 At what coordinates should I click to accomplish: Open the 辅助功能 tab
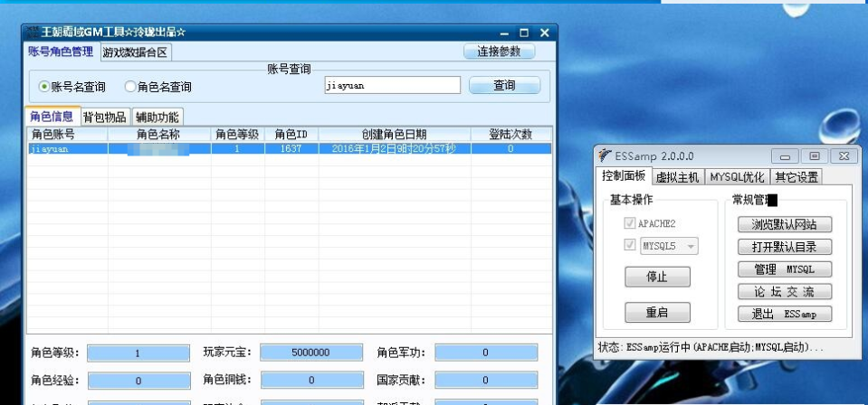[157, 117]
